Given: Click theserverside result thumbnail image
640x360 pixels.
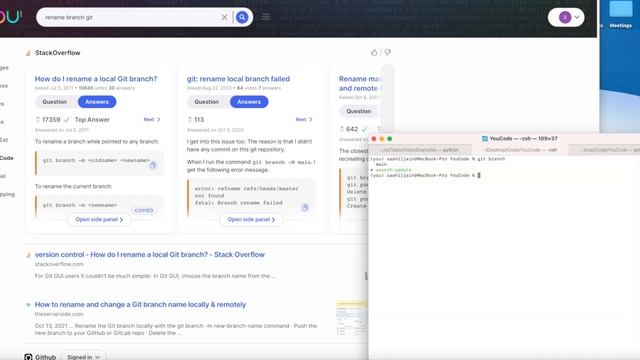Looking at the screenshot, I should (x=352, y=318).
